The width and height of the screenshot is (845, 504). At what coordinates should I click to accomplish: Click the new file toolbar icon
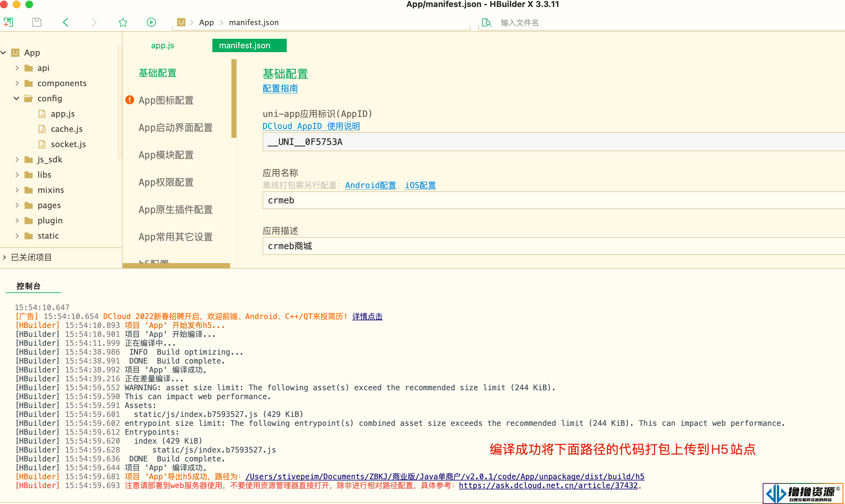coord(8,23)
